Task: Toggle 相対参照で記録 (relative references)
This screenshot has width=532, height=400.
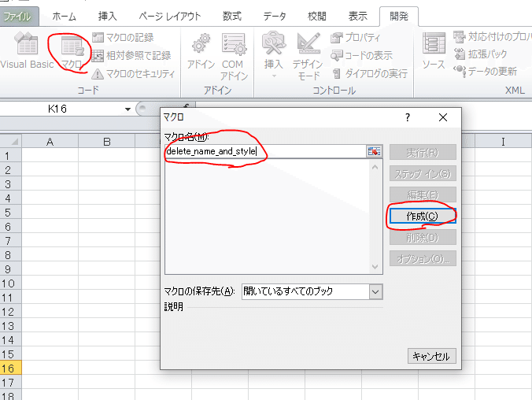Action: (131, 55)
